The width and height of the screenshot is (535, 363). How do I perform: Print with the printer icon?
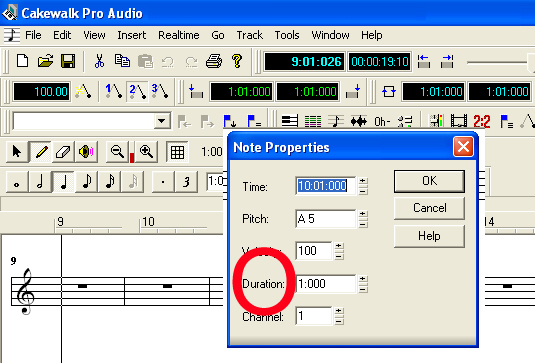click(214, 61)
